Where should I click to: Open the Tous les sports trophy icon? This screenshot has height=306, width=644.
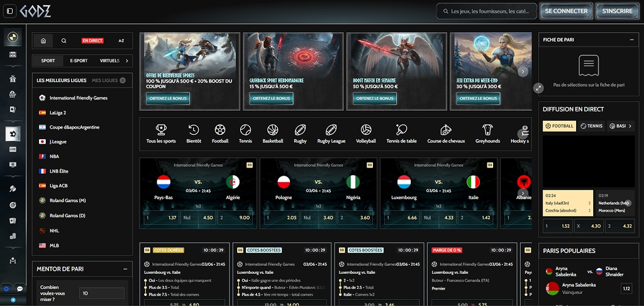point(161,130)
